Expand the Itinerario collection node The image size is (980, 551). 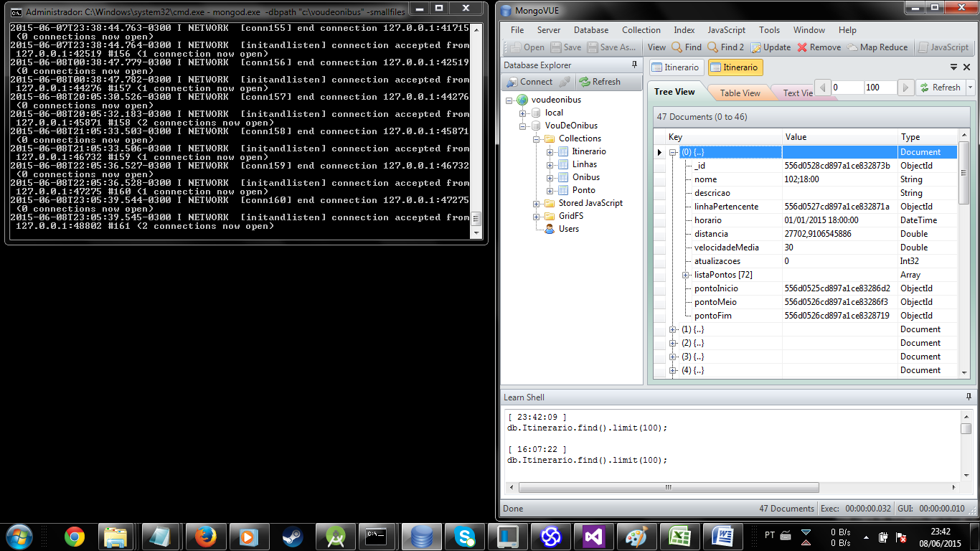click(550, 151)
